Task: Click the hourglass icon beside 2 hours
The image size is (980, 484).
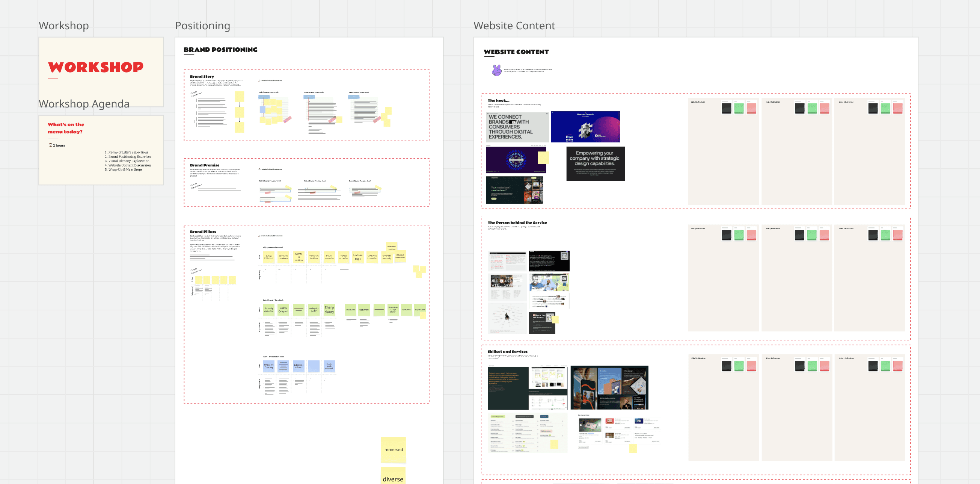Action: coord(50,145)
